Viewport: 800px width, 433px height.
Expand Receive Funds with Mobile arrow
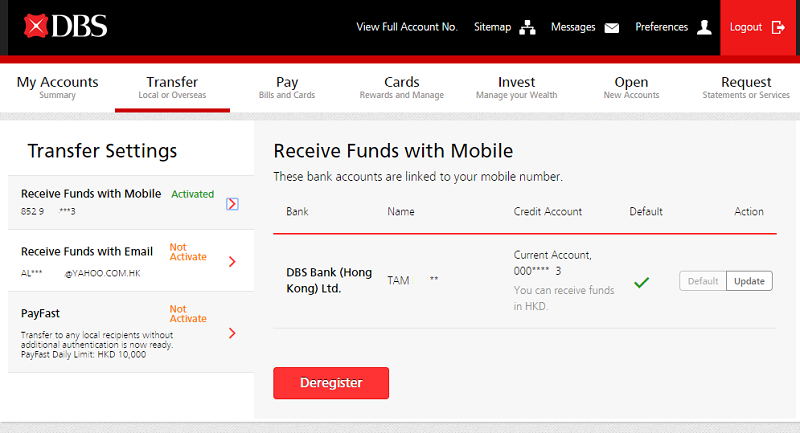click(232, 204)
